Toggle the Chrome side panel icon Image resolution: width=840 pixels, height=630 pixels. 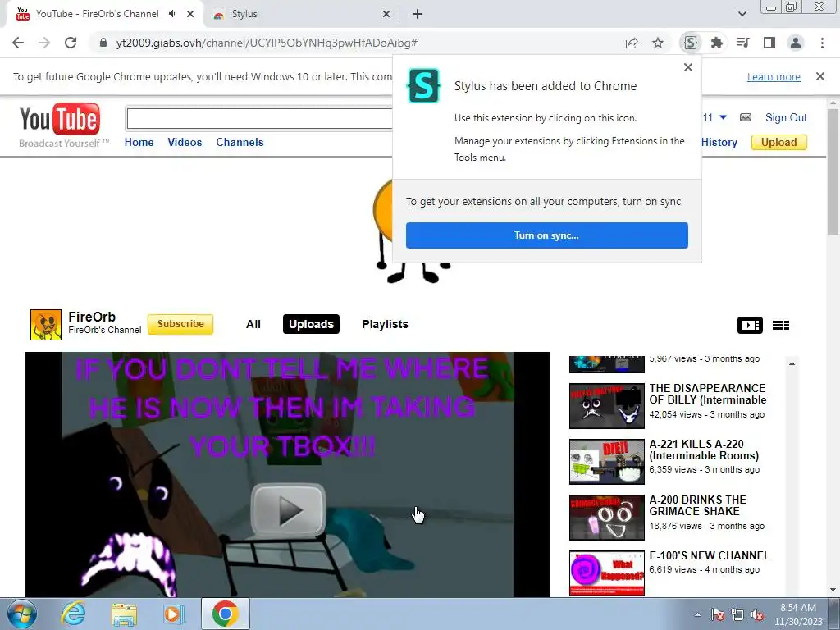(769, 43)
